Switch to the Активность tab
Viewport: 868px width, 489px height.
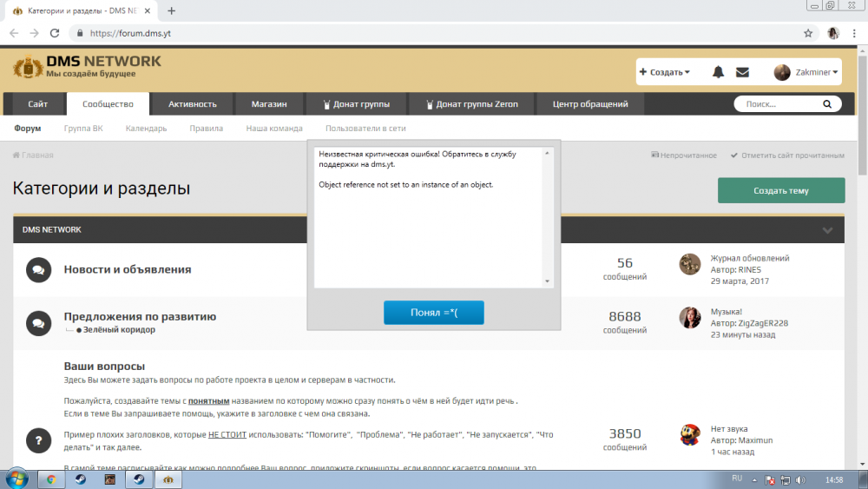[192, 104]
